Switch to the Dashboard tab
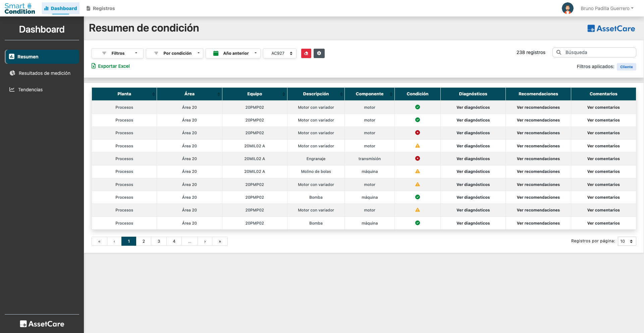This screenshot has height=333, width=644. click(x=60, y=8)
